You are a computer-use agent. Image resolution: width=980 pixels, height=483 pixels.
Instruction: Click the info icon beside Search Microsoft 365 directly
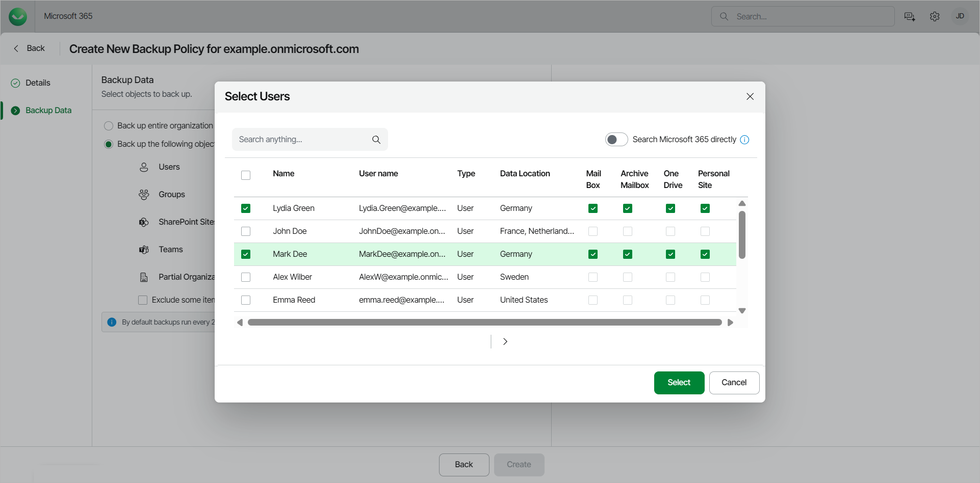point(744,140)
